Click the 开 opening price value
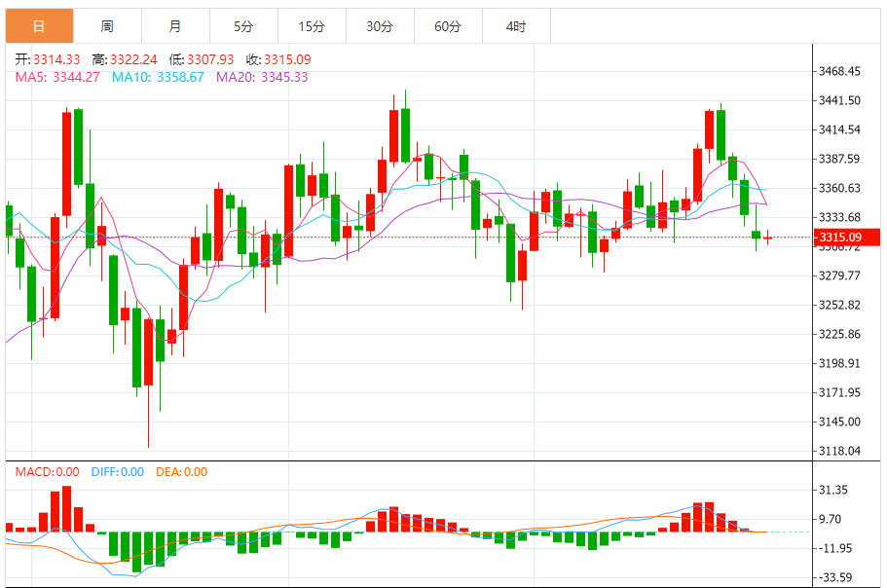This screenshot has width=887, height=588. pyautogui.click(x=56, y=59)
